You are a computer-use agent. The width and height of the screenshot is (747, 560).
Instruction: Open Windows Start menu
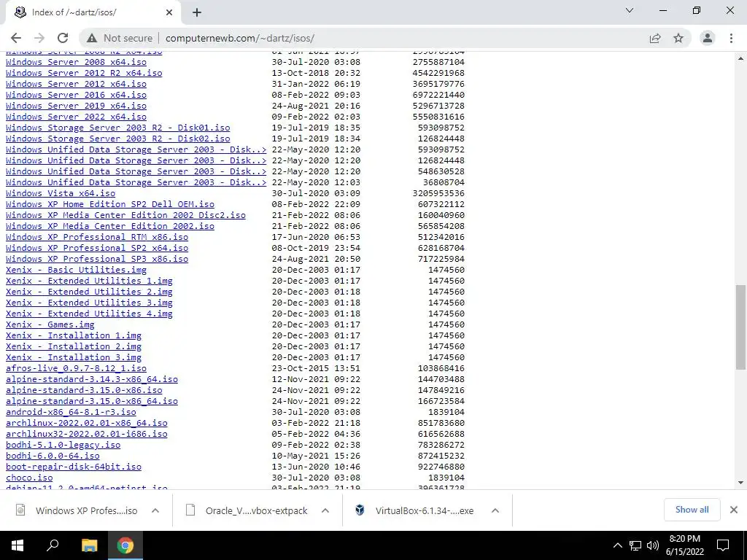click(18, 545)
